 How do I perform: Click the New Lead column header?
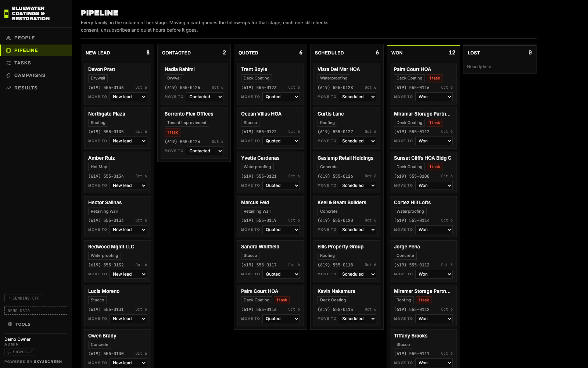point(118,53)
